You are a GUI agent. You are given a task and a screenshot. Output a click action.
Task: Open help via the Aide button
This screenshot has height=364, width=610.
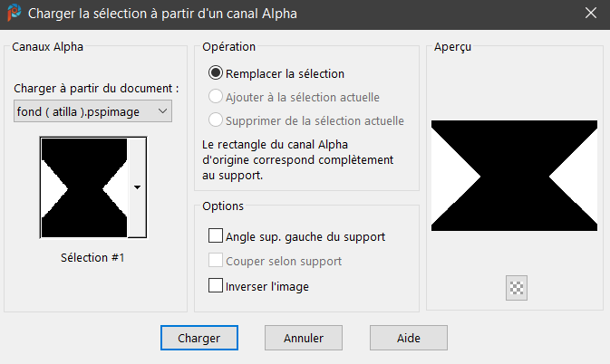coord(408,338)
